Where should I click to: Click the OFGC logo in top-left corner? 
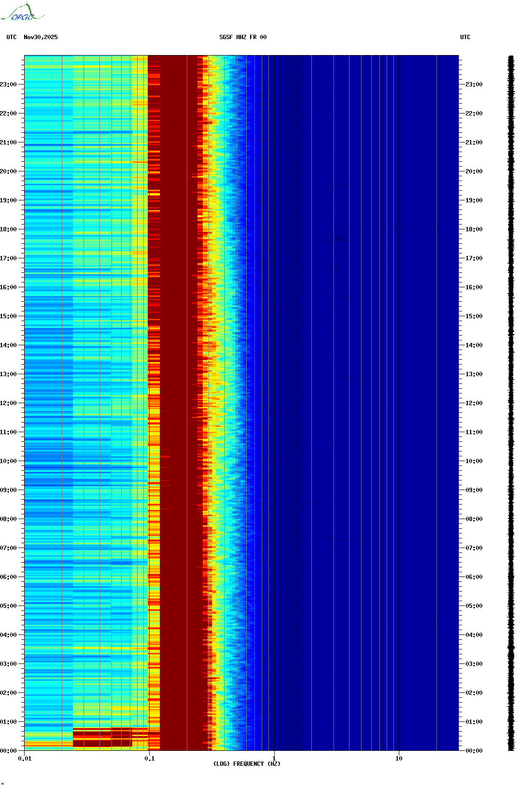coord(22,13)
